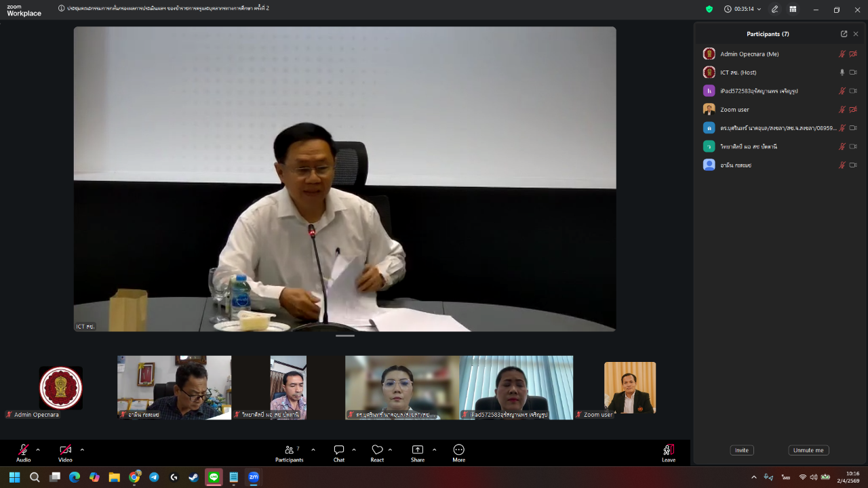This screenshot has height=488, width=868.
Task: Open the view layout grid icon
Action: coord(793,9)
